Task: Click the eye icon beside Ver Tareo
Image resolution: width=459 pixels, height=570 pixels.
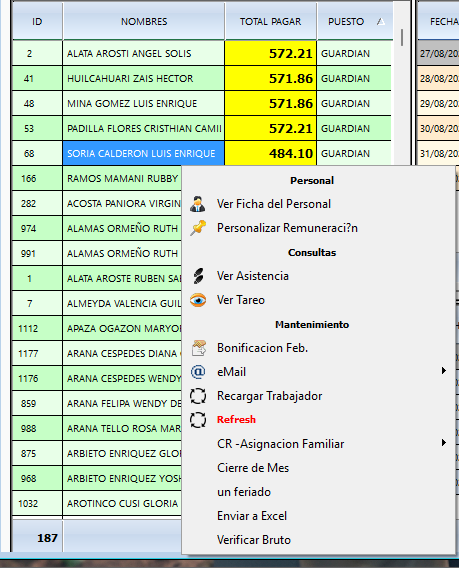Action: click(198, 300)
